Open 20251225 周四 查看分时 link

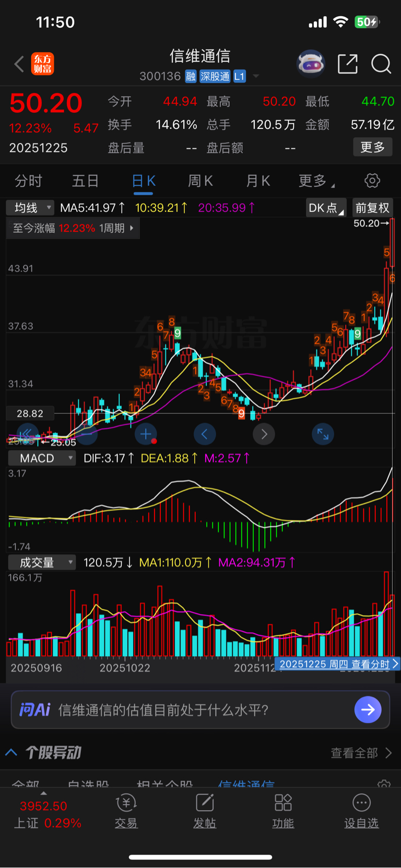(337, 664)
